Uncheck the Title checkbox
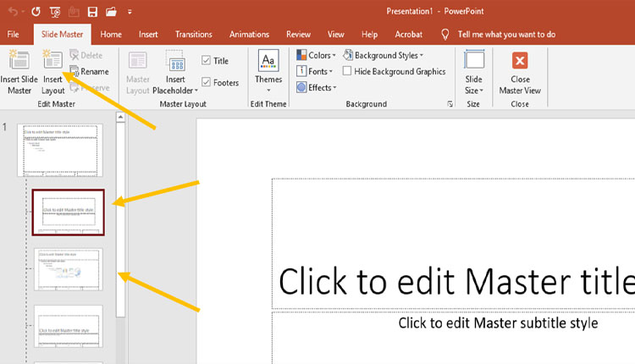Image resolution: width=635 pixels, height=364 pixels. [207, 61]
